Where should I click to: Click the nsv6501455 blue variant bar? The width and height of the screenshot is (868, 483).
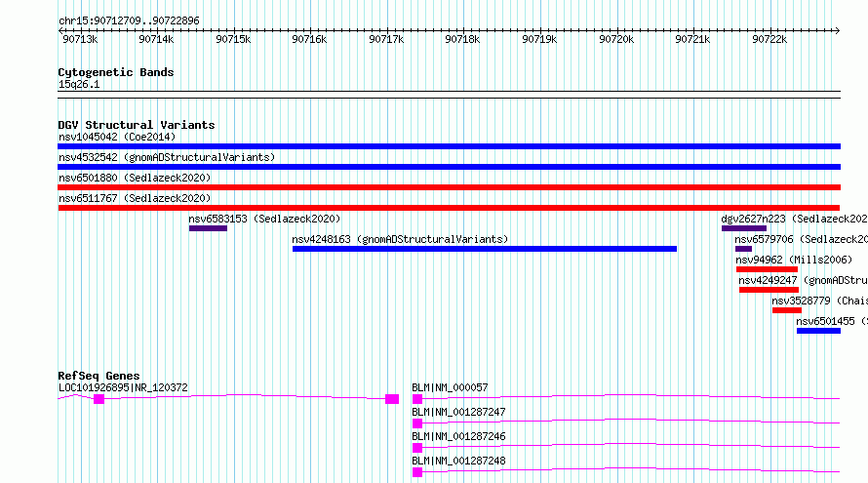pyautogui.click(x=818, y=331)
